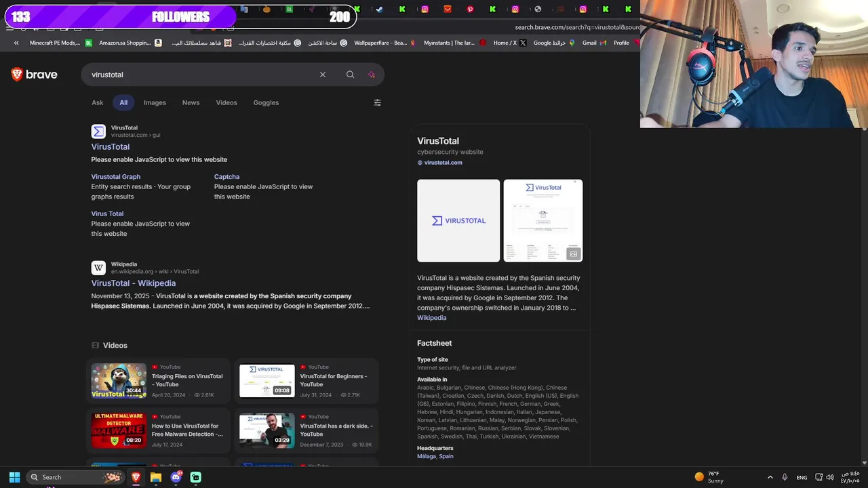The image size is (868, 488).
Task: Submit search using the magnifier icon
Action: 350,75
